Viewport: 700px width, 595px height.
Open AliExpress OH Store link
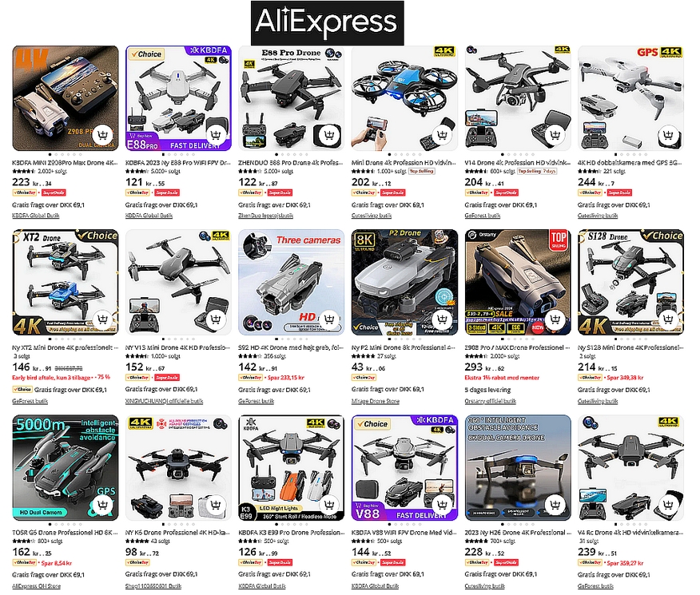[36, 585]
